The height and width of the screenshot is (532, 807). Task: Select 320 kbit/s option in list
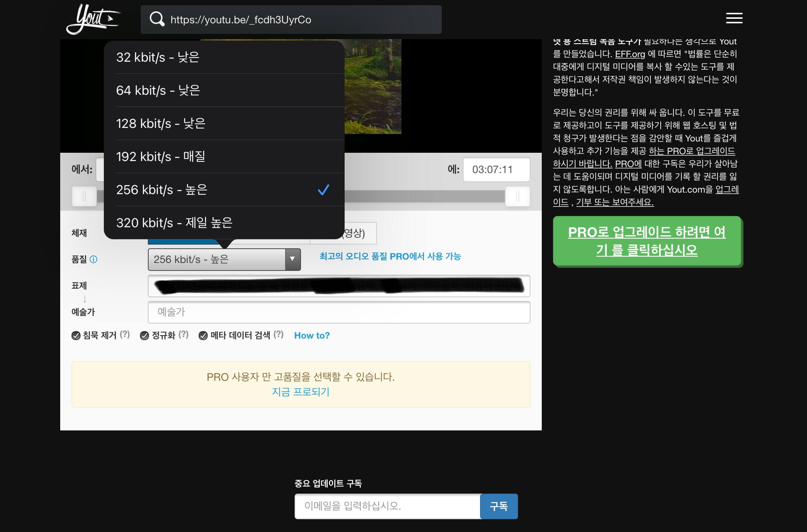[224, 223]
